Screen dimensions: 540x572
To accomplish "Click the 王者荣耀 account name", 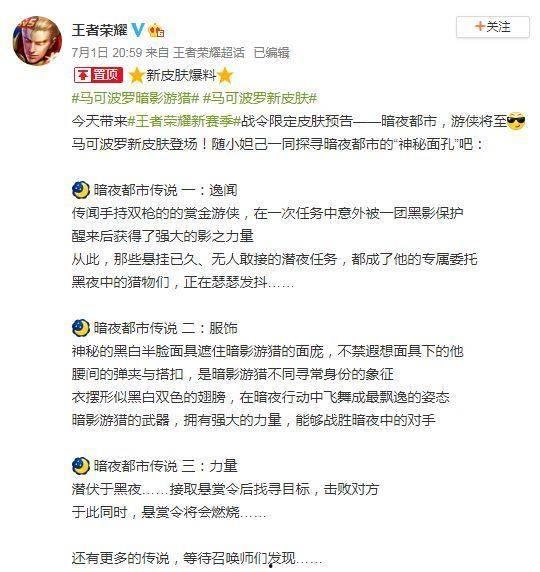I will click(x=99, y=30).
